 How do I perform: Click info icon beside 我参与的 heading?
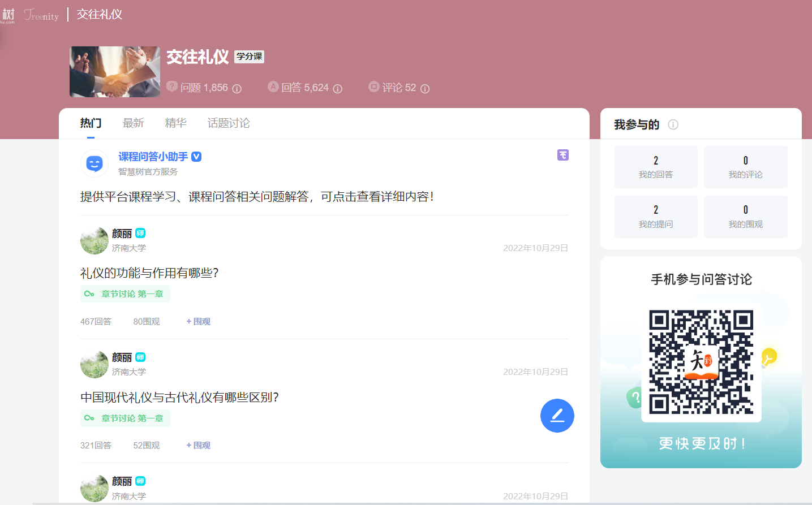[x=673, y=124]
